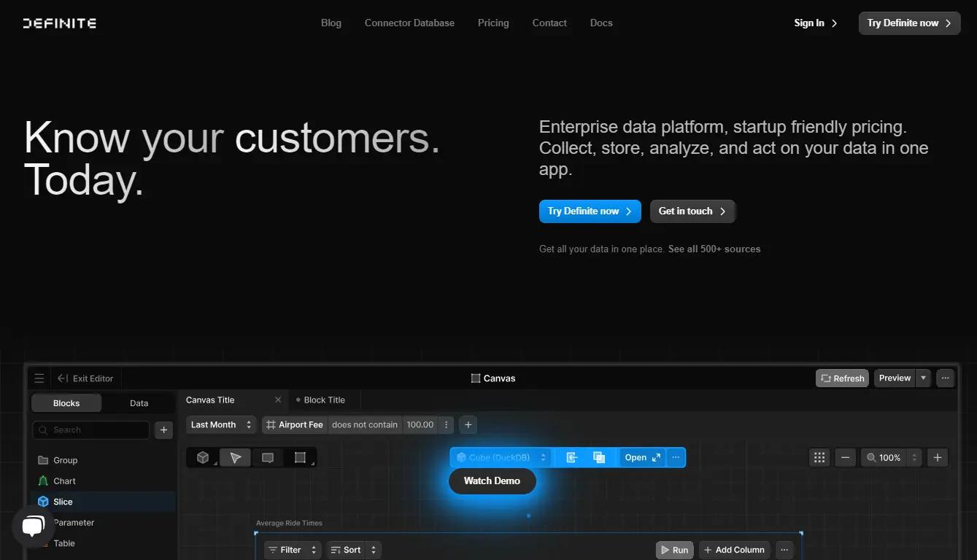The image size is (977, 560).
Task: Click the blue Try Definite now button
Action: pos(590,211)
